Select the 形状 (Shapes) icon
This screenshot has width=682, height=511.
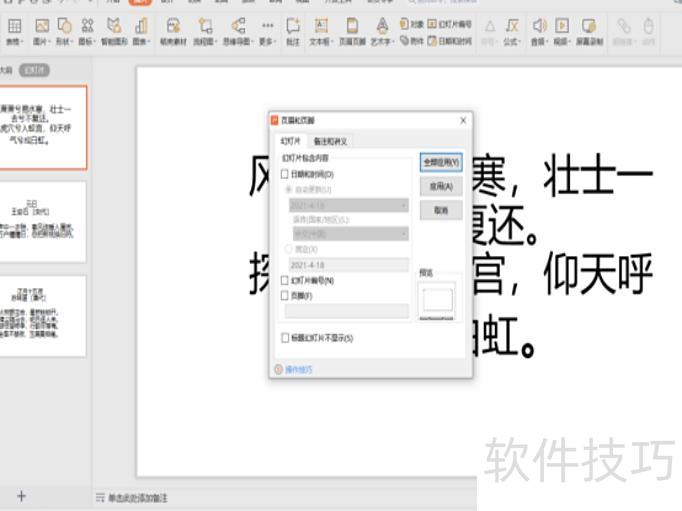pyautogui.click(x=66, y=29)
